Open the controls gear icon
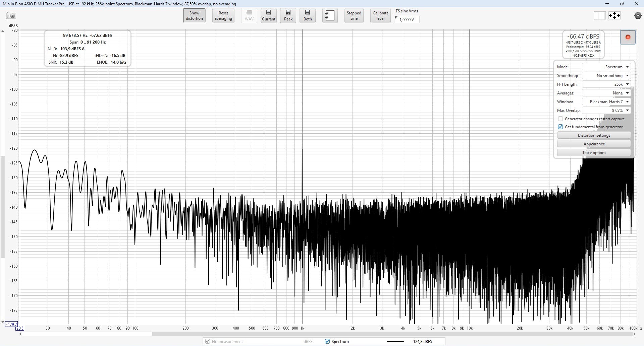Image resolution: width=644 pixels, height=346 pixels. (x=638, y=16)
